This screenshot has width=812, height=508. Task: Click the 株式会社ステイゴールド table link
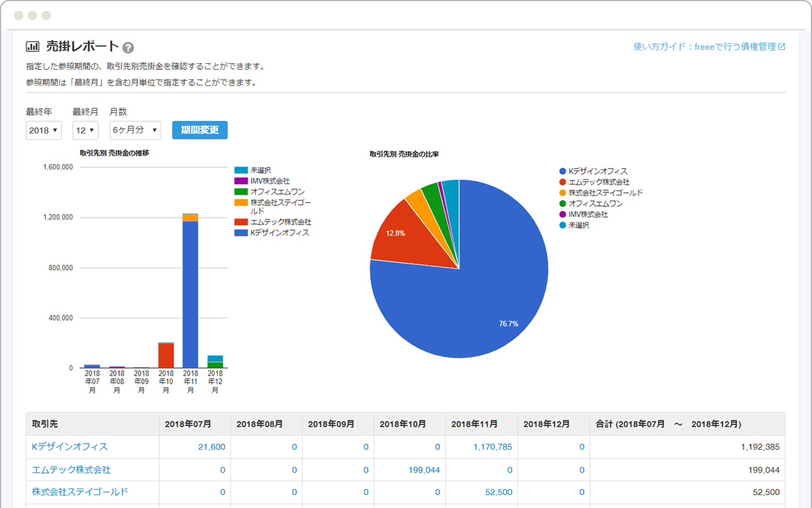(79, 492)
